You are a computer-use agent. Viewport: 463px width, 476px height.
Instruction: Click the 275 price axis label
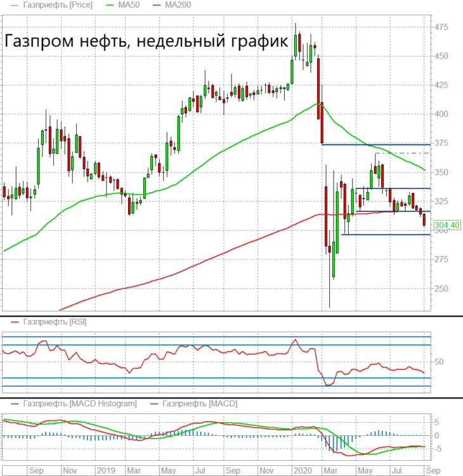(441, 259)
